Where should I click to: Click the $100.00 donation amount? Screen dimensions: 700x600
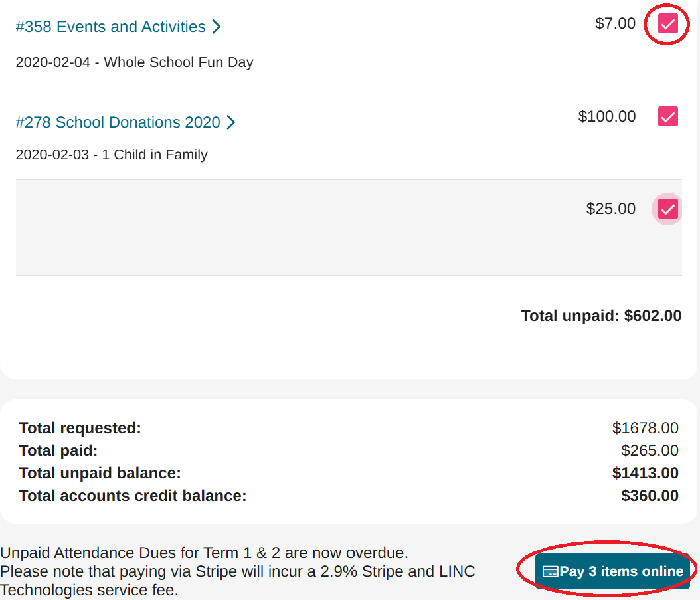607,116
